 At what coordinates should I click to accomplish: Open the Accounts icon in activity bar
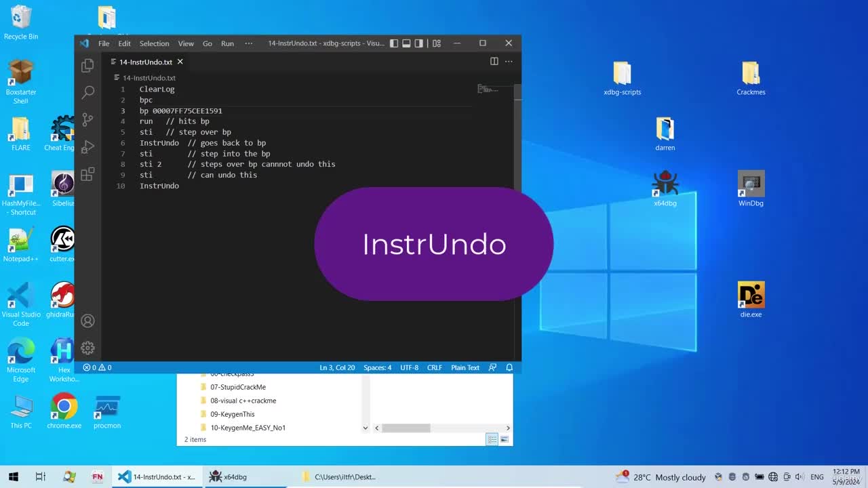click(x=87, y=321)
